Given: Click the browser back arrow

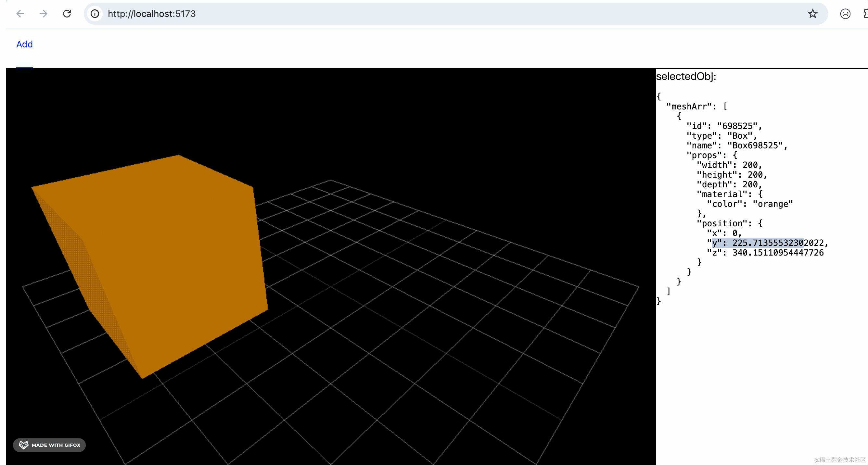Looking at the screenshot, I should click(20, 13).
